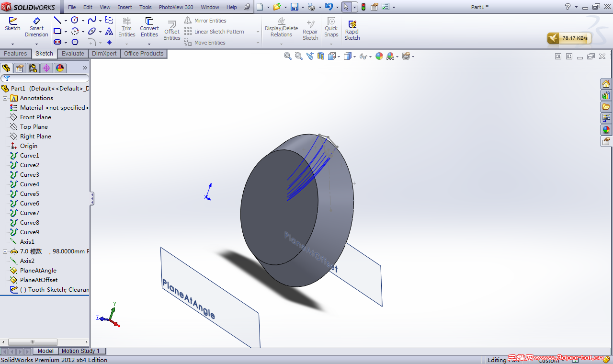Save the part with the floppy icon
The image size is (613, 364).
click(295, 7)
